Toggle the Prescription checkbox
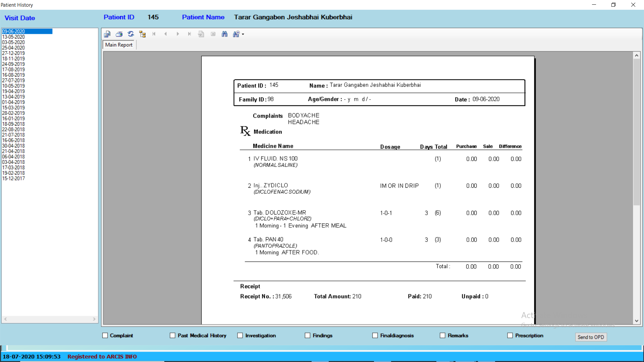 click(x=510, y=336)
